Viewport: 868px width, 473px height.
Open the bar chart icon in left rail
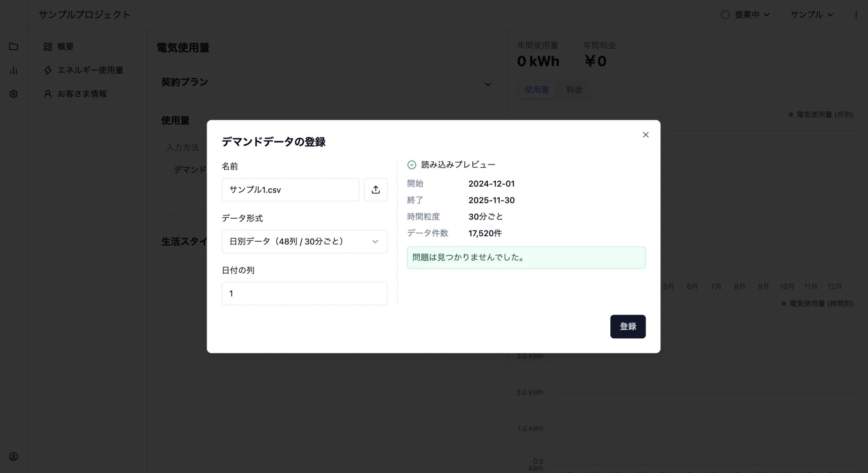coord(14,70)
